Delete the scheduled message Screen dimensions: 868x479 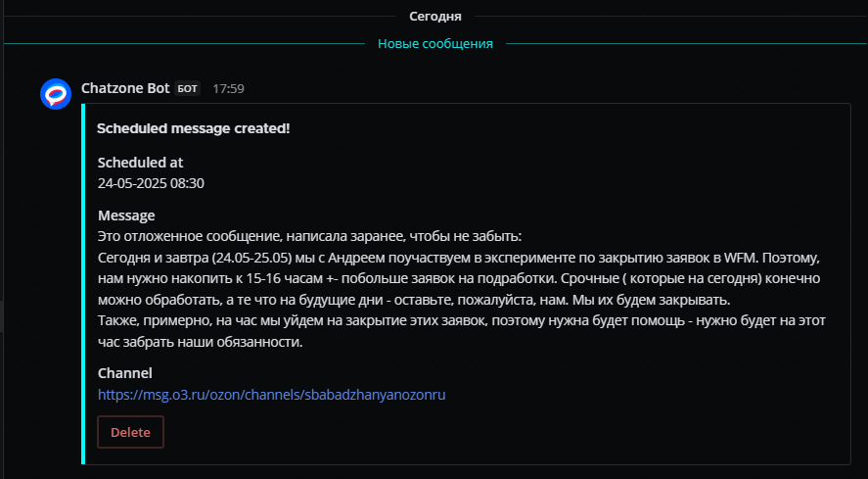pyautogui.click(x=131, y=432)
